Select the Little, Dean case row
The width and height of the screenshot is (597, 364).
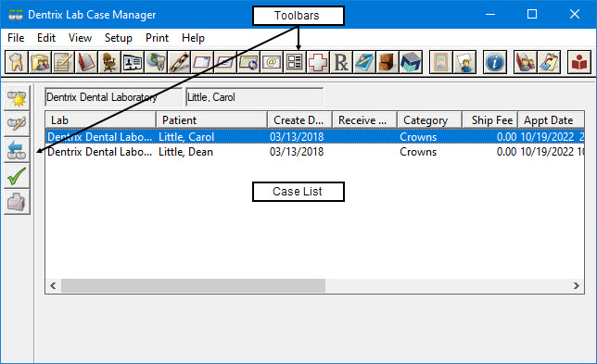tap(315, 152)
